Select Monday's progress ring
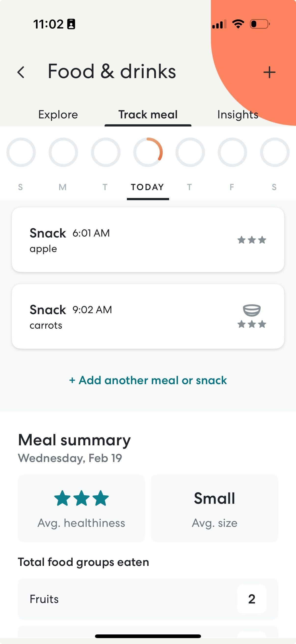This screenshot has height=644, width=296. tap(63, 152)
